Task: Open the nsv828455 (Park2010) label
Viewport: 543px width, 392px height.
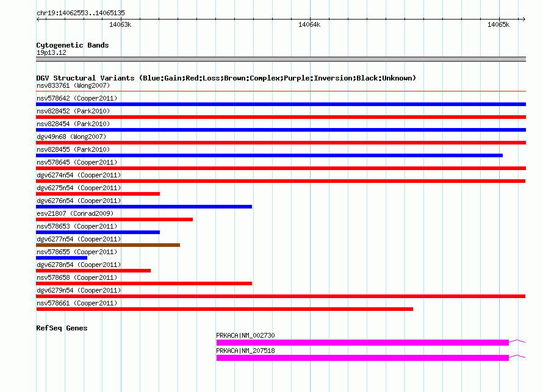Action: tap(73, 149)
